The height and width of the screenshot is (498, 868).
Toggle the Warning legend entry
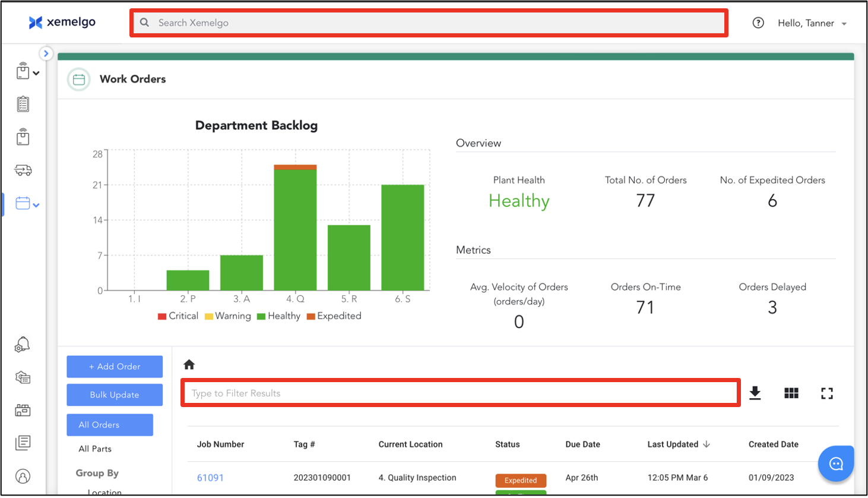click(227, 316)
